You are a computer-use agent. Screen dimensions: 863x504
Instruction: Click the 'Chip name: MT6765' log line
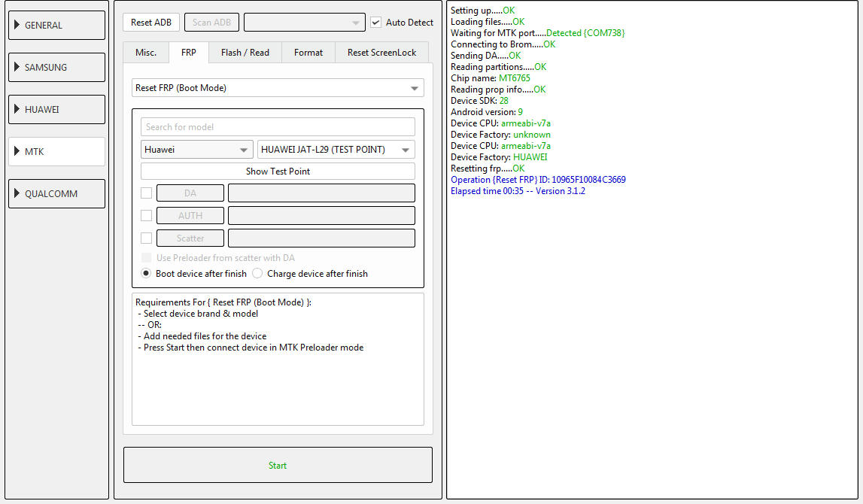pyautogui.click(x=491, y=78)
